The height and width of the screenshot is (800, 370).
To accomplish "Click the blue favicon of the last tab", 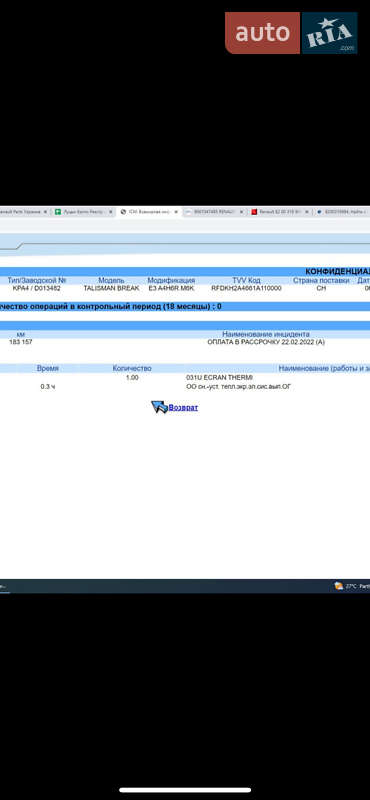I will point(319,212).
